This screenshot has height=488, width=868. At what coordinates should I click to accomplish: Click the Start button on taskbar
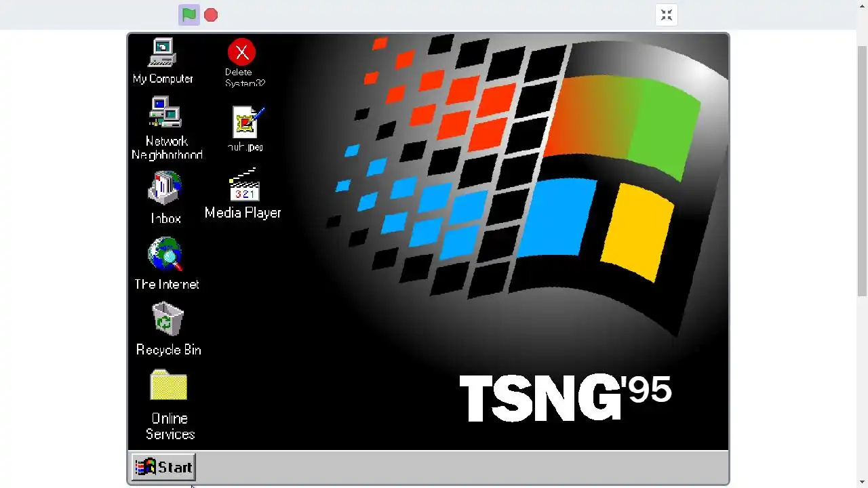(x=163, y=467)
